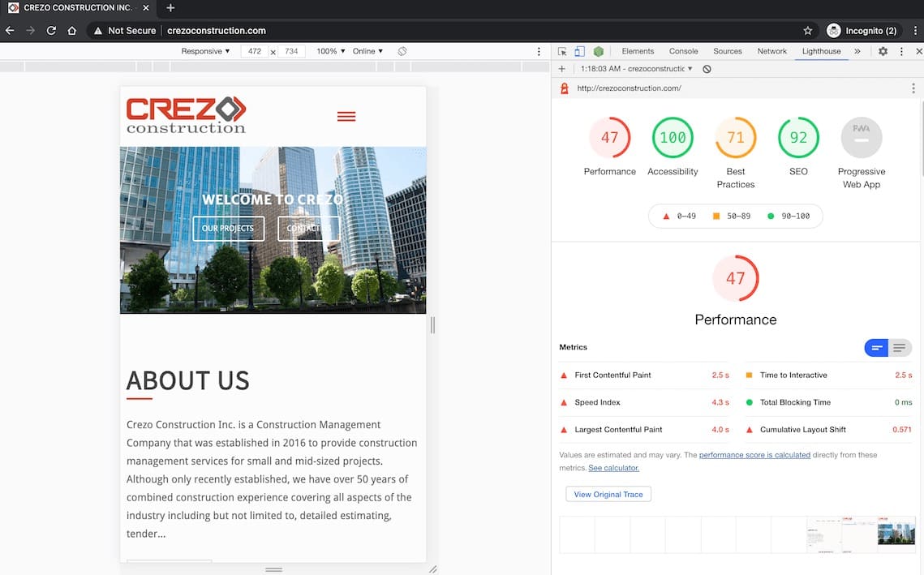Click the Largest Contentful Paint metric

tap(644, 430)
